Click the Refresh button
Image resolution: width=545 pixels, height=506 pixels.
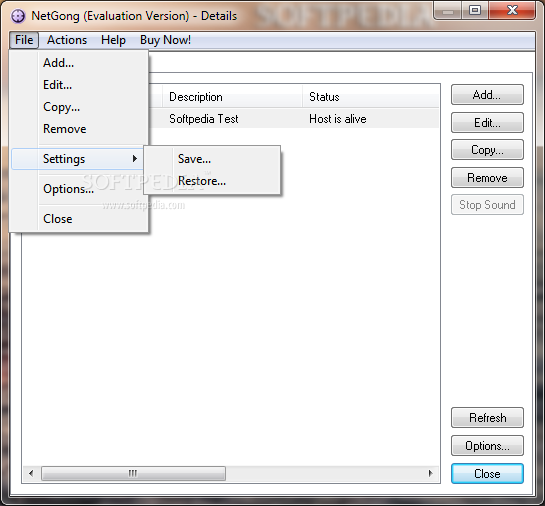point(487,418)
